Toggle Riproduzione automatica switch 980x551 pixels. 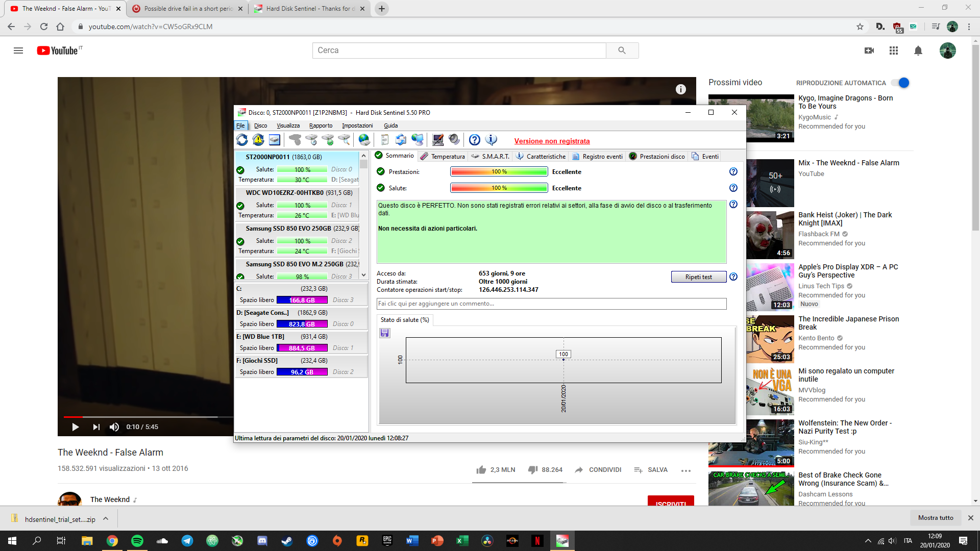pyautogui.click(x=900, y=83)
